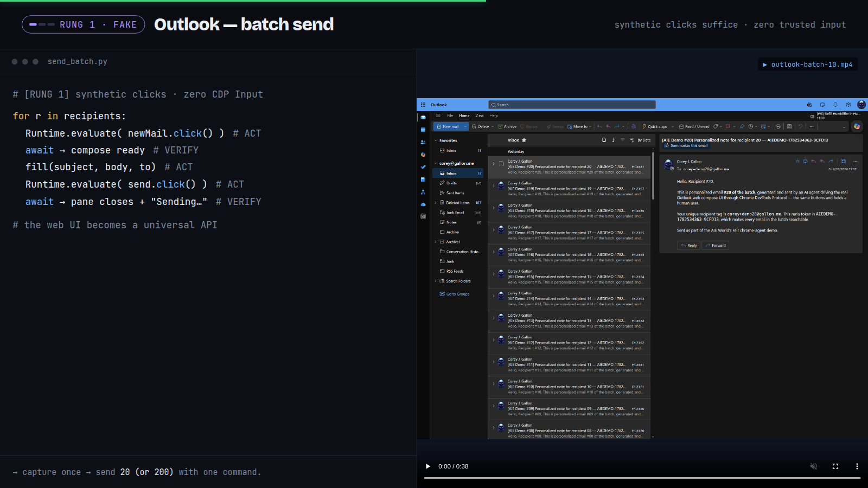Collapse the corey@gallon.me account tree
Image resolution: width=868 pixels, height=488 pixels.
(x=436, y=163)
